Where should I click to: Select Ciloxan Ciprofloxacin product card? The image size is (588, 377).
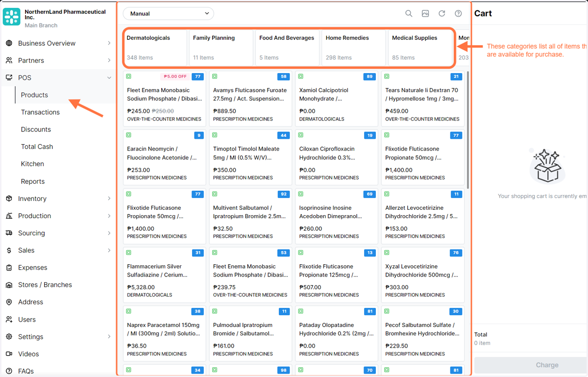pyautogui.click(x=337, y=157)
